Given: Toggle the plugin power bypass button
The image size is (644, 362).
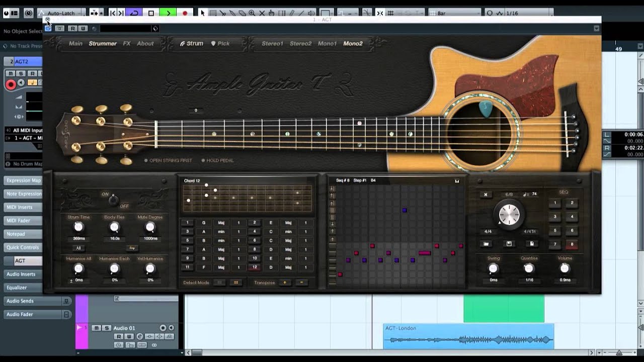Looking at the screenshot, I should click(x=48, y=28).
